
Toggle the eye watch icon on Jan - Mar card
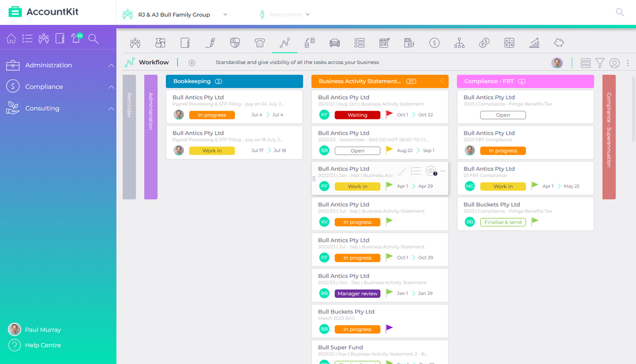coord(431,171)
